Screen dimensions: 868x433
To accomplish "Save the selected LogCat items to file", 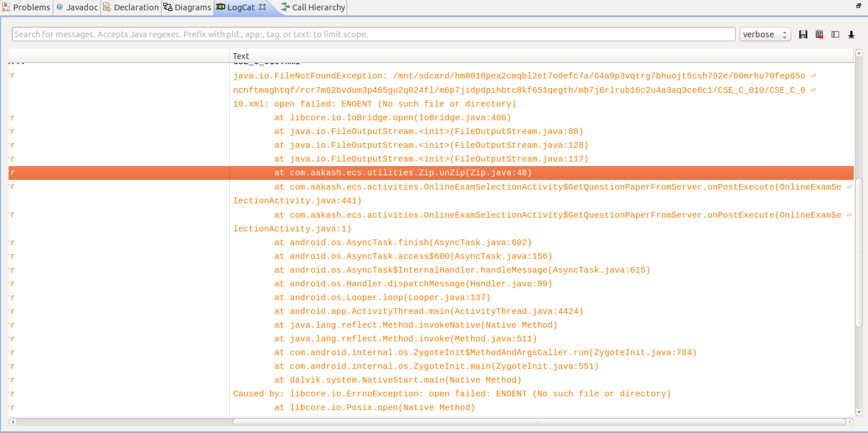I will (x=803, y=34).
